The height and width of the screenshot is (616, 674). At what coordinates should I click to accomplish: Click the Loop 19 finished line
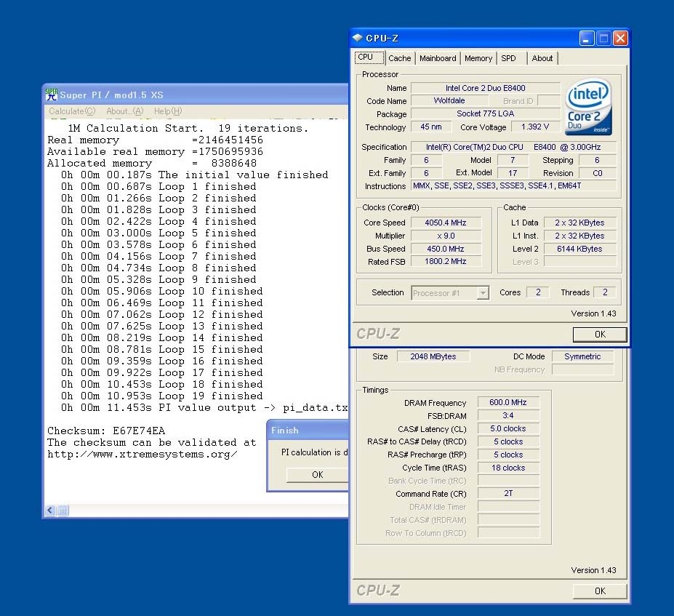pos(161,396)
